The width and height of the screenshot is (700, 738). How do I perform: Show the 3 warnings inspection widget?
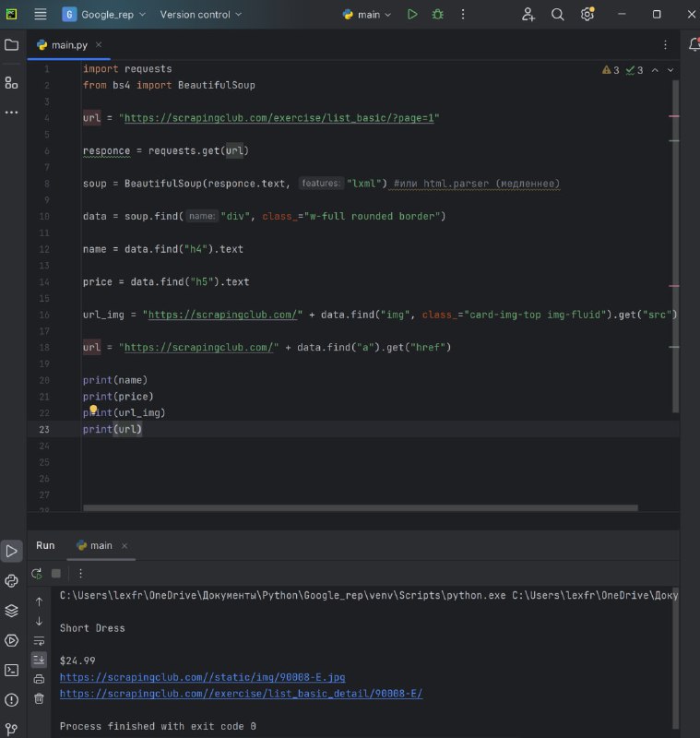611,70
